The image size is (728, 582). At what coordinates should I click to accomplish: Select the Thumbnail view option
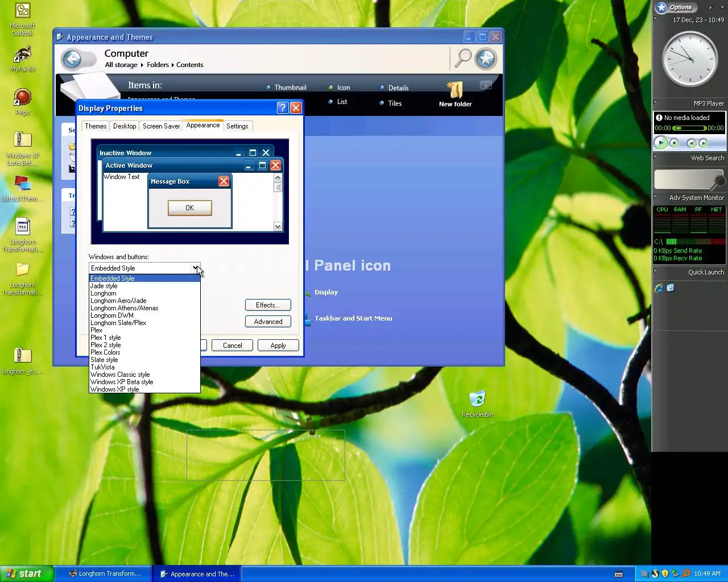(286, 88)
